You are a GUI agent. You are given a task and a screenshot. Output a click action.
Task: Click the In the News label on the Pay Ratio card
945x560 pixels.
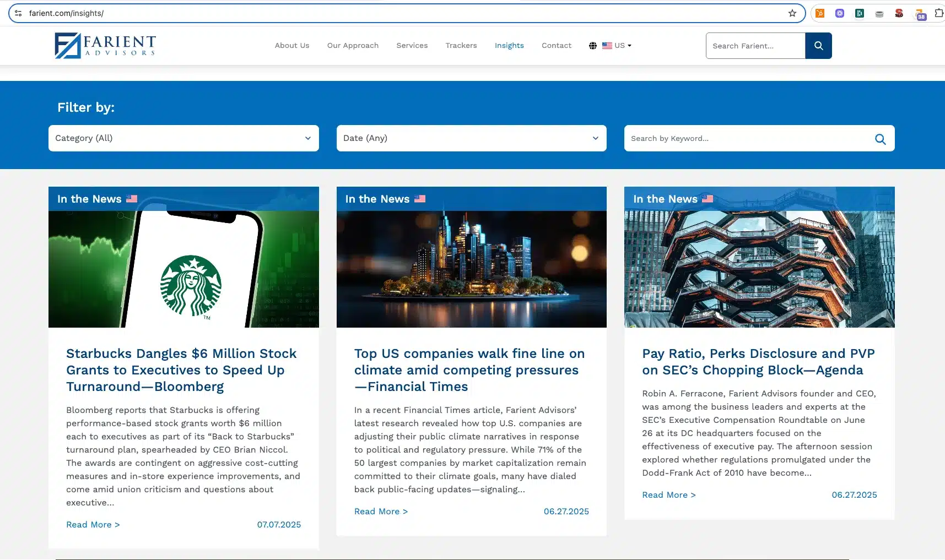[x=665, y=199]
